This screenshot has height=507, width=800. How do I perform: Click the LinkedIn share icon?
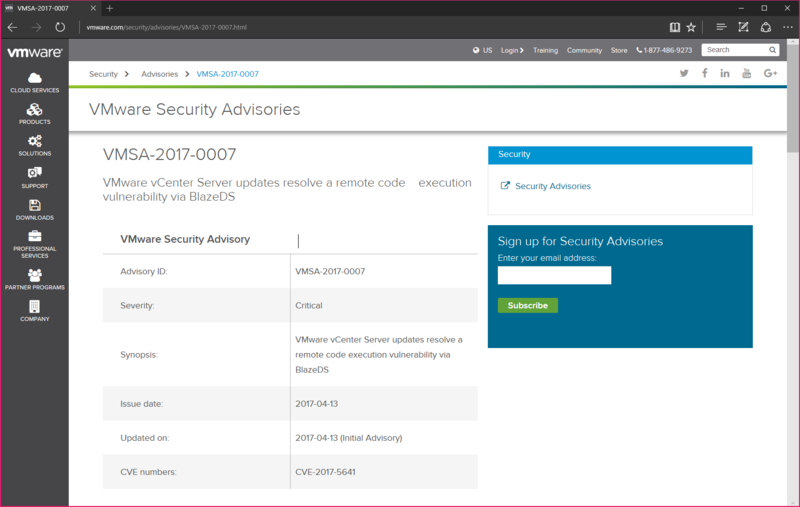tap(724, 73)
